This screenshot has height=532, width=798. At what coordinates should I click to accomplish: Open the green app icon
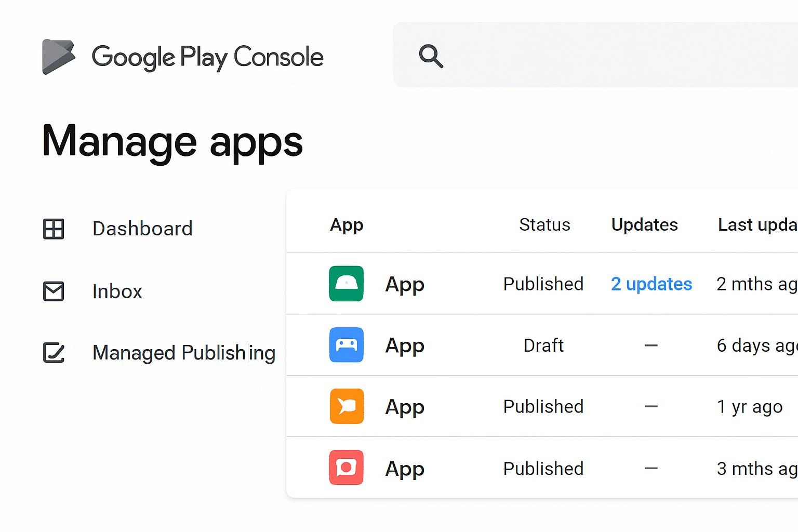pyautogui.click(x=346, y=284)
